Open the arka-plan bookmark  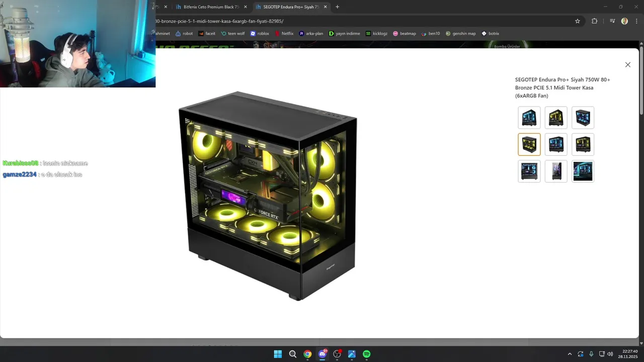pos(311,34)
